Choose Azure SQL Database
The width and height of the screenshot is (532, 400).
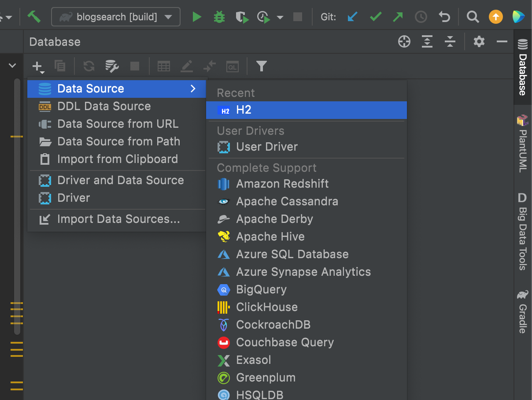(x=307, y=254)
